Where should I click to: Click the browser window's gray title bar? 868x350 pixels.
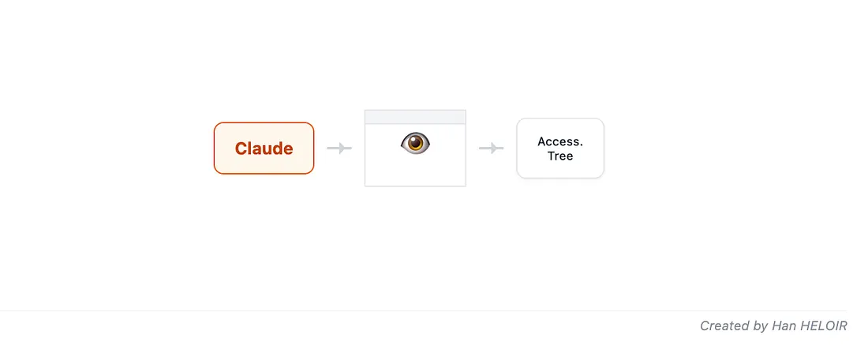click(x=415, y=117)
